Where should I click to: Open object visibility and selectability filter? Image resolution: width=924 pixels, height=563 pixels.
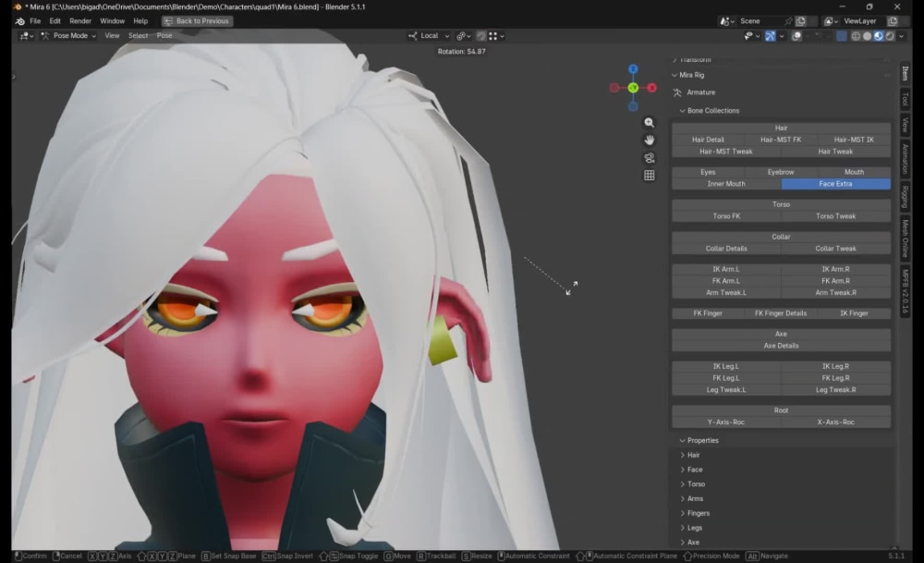click(x=751, y=36)
